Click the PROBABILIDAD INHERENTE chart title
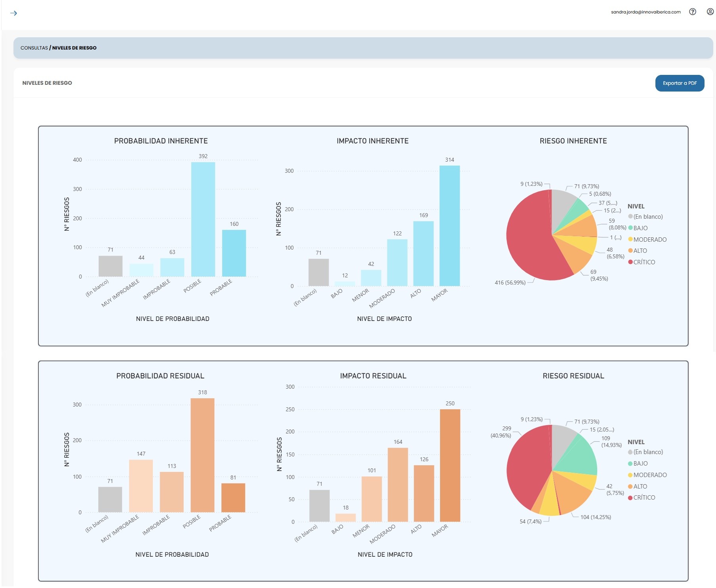 click(x=161, y=141)
